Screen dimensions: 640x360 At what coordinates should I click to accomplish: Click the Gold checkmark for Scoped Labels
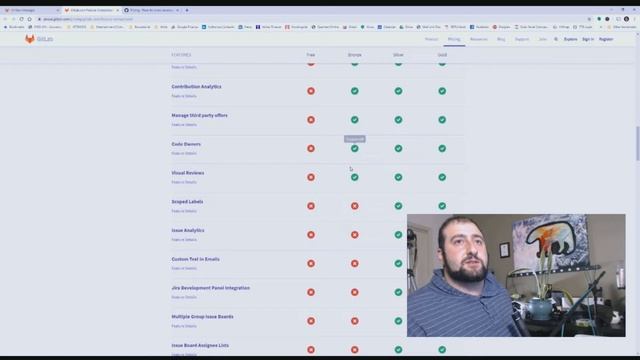(442, 206)
